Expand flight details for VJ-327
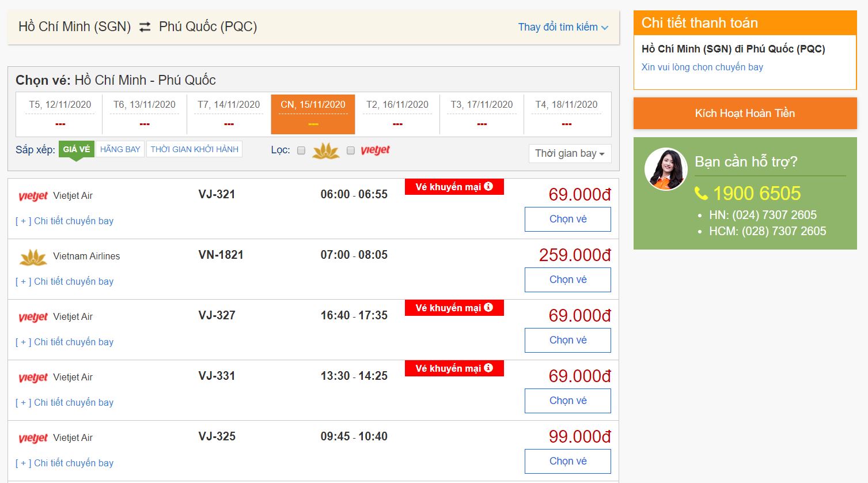The width and height of the screenshot is (868, 483). (65, 342)
